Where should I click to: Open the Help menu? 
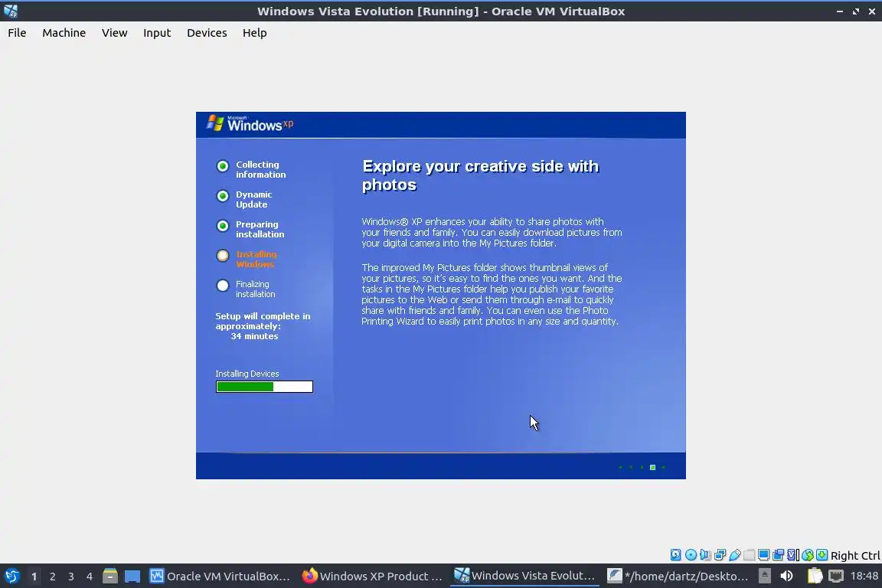[254, 33]
